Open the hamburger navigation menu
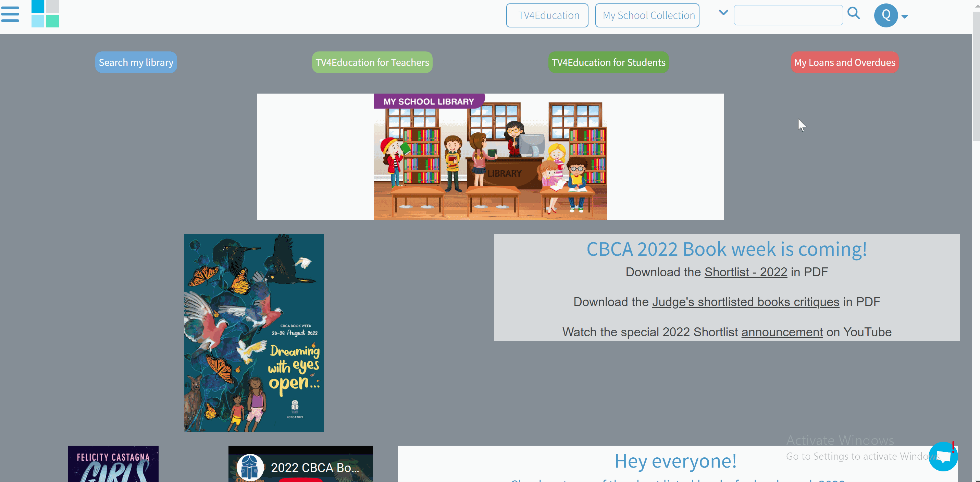This screenshot has width=980, height=482. point(10,14)
